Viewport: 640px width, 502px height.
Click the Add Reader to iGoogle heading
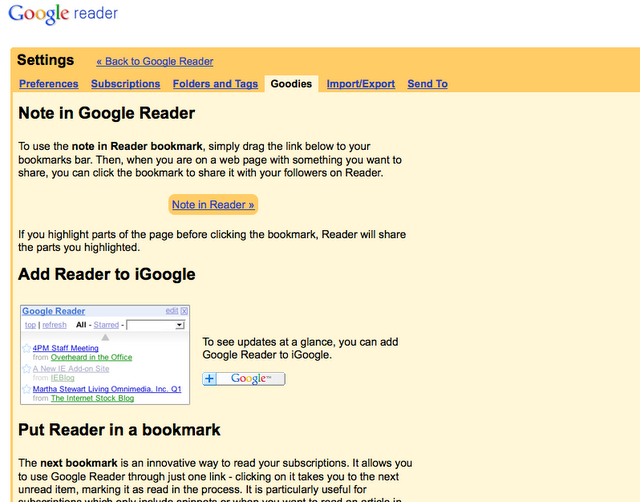pos(107,274)
